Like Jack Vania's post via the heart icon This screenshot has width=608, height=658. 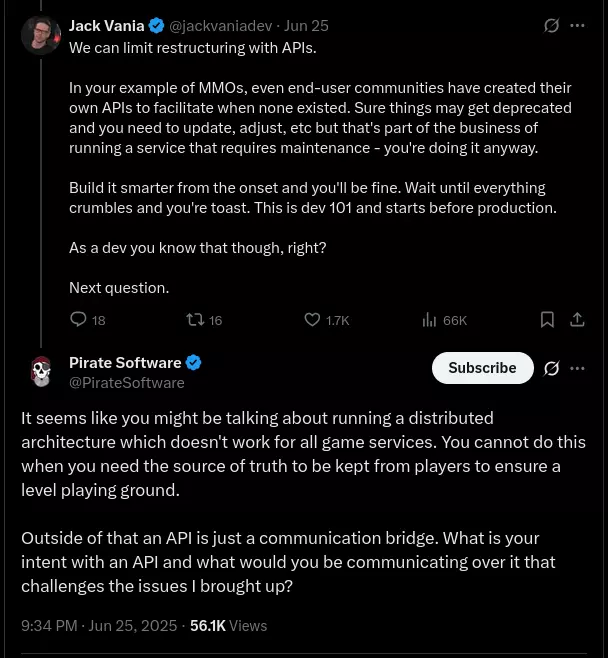coord(312,320)
